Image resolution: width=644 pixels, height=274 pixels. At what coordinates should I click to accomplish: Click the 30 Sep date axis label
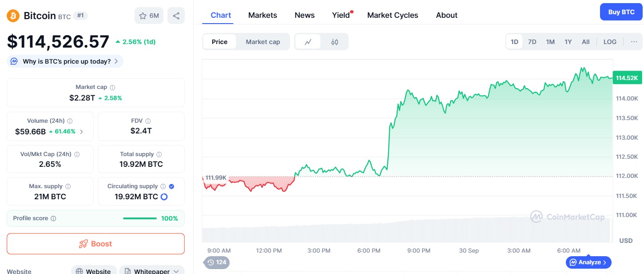469,250
